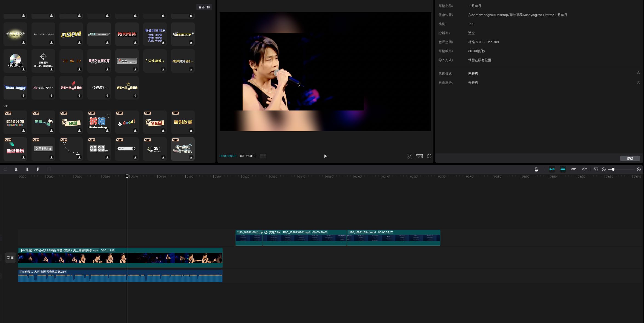Click the 已开启 proxy mode value
The width and height of the screenshot is (644, 323).
click(473, 74)
